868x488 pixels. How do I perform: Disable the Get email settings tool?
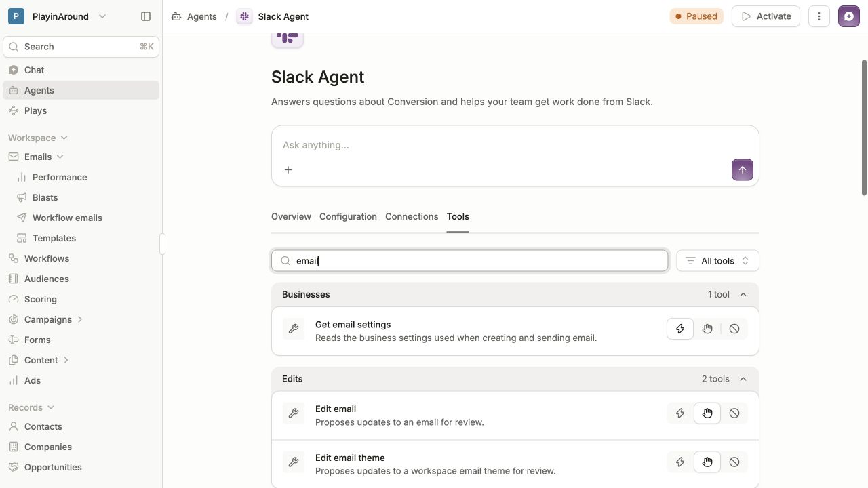point(734,329)
